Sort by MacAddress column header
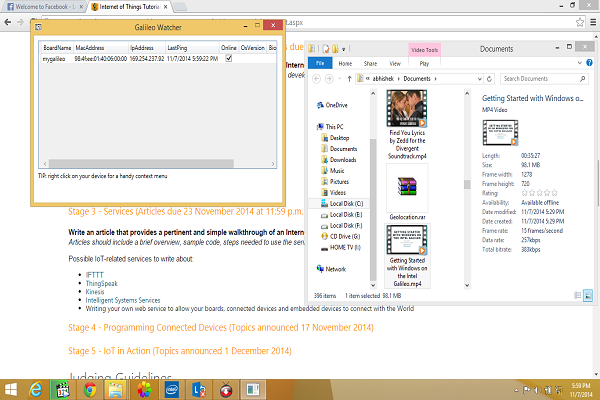 point(101,48)
